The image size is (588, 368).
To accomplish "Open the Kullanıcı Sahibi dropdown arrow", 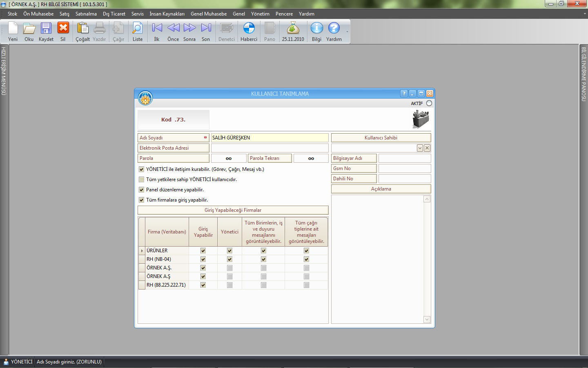I will click(420, 148).
